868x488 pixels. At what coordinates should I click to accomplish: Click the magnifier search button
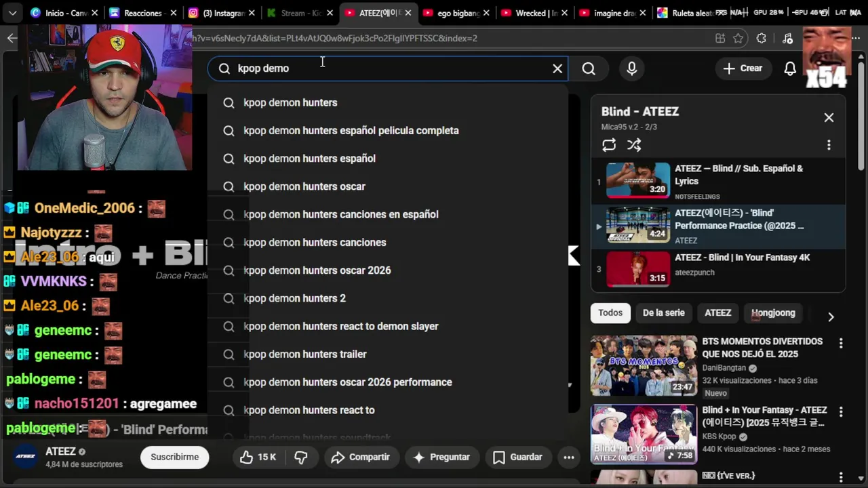pyautogui.click(x=589, y=68)
